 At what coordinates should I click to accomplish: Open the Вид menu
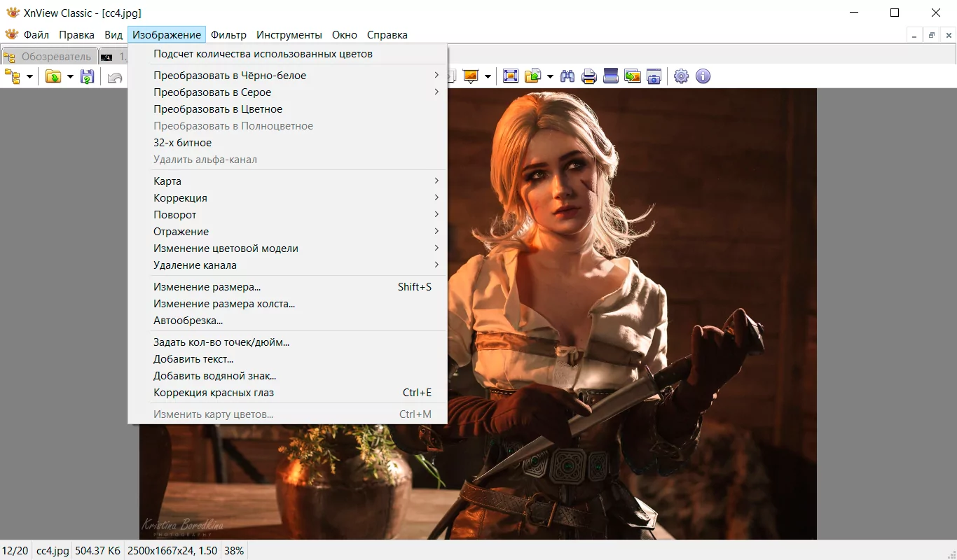tap(113, 35)
